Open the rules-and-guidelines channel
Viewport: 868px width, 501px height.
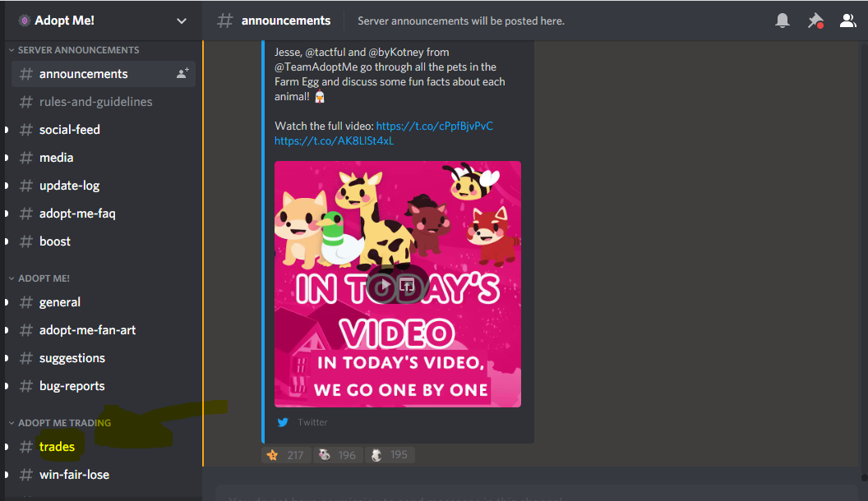tap(104, 102)
